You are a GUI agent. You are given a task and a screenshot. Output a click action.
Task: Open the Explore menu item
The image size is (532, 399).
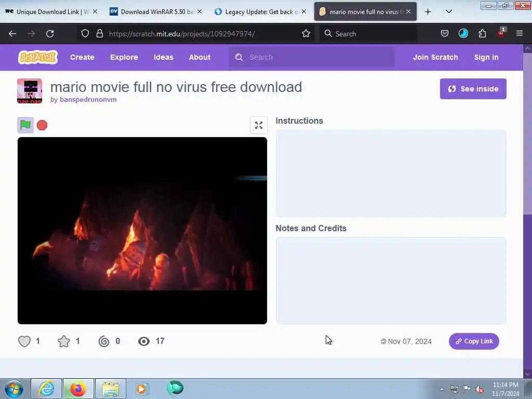point(124,57)
